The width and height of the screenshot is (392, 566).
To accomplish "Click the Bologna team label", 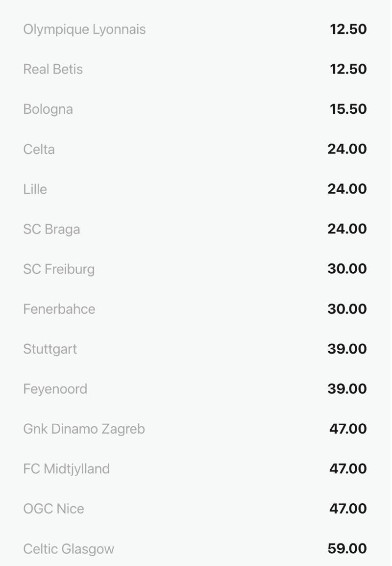I will pyautogui.click(x=48, y=109).
